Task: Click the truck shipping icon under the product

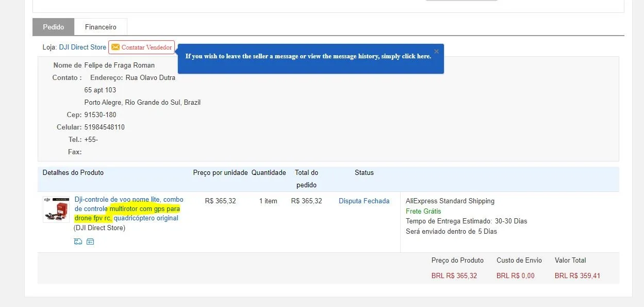Action: (78, 241)
